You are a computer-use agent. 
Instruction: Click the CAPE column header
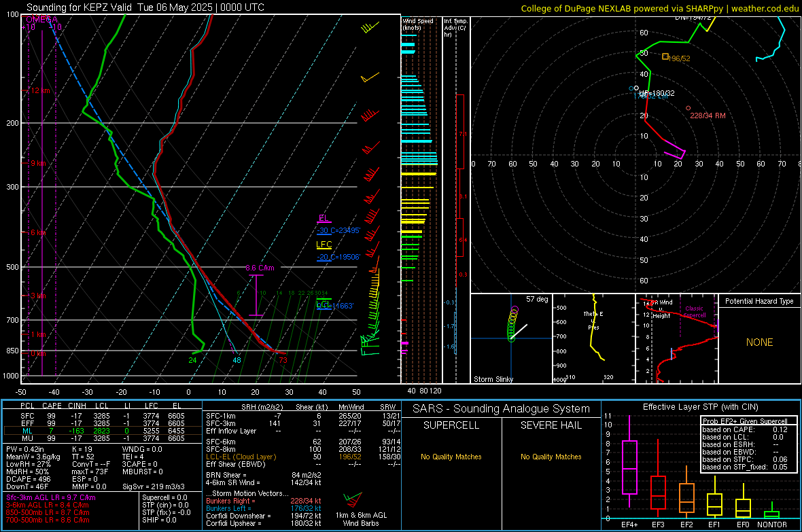pyautogui.click(x=52, y=406)
